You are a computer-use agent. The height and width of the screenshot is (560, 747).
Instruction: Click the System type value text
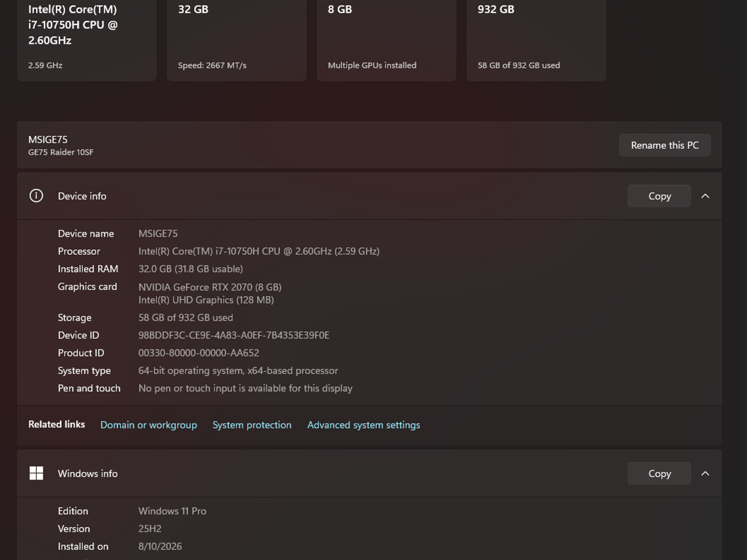(238, 371)
